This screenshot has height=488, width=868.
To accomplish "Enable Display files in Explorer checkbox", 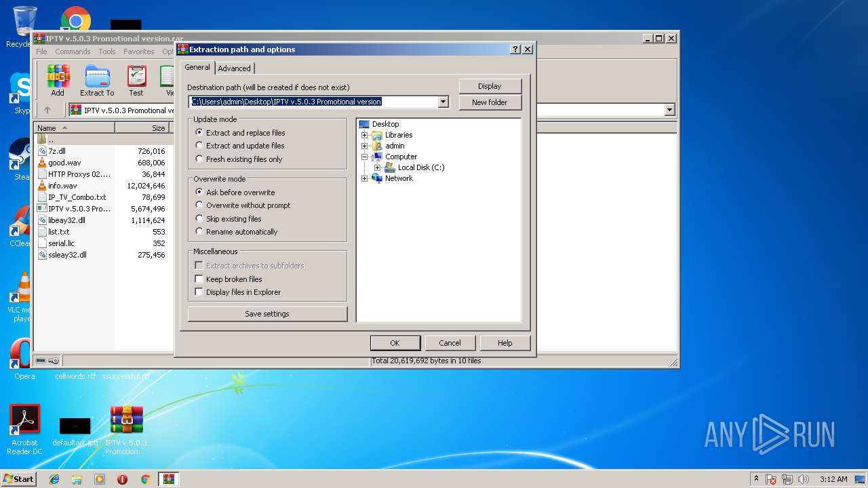I will [x=199, y=291].
